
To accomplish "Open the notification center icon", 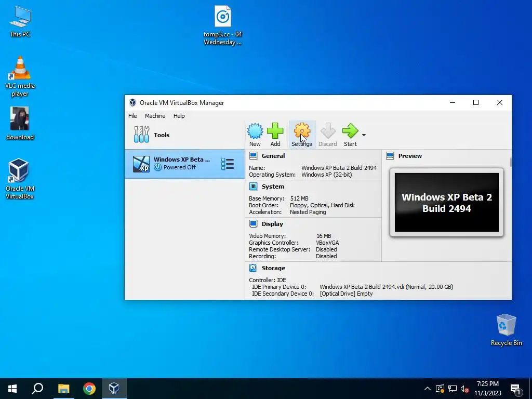I will pyautogui.click(x=516, y=389).
